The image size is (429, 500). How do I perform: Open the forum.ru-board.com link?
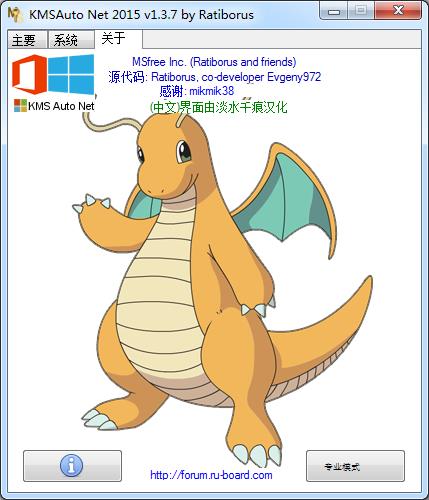coord(211,475)
